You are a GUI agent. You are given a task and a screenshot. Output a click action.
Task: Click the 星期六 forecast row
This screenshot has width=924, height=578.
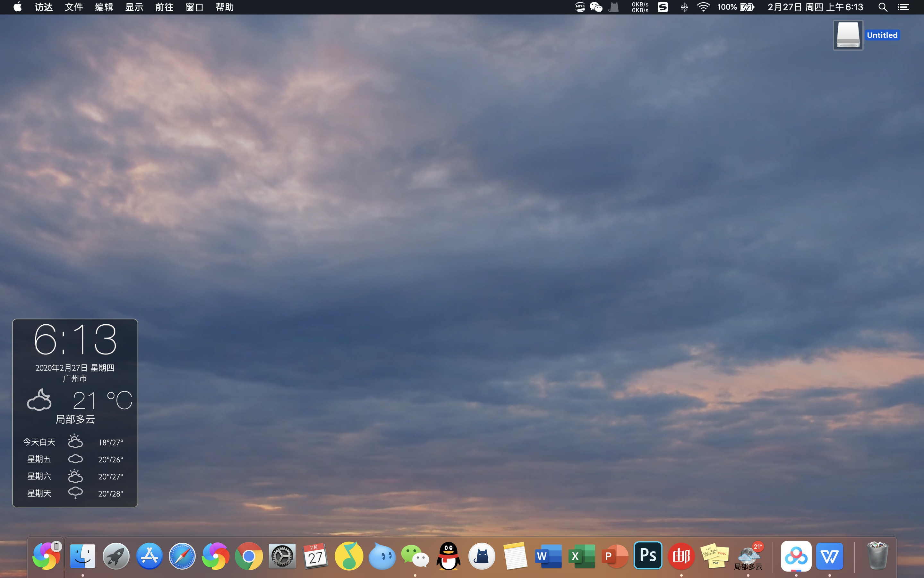point(75,476)
